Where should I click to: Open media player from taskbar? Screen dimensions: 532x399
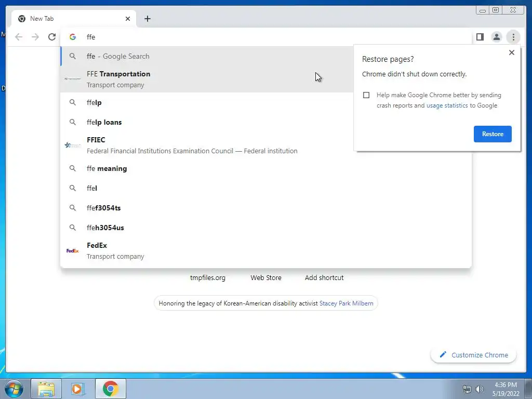(x=77, y=389)
